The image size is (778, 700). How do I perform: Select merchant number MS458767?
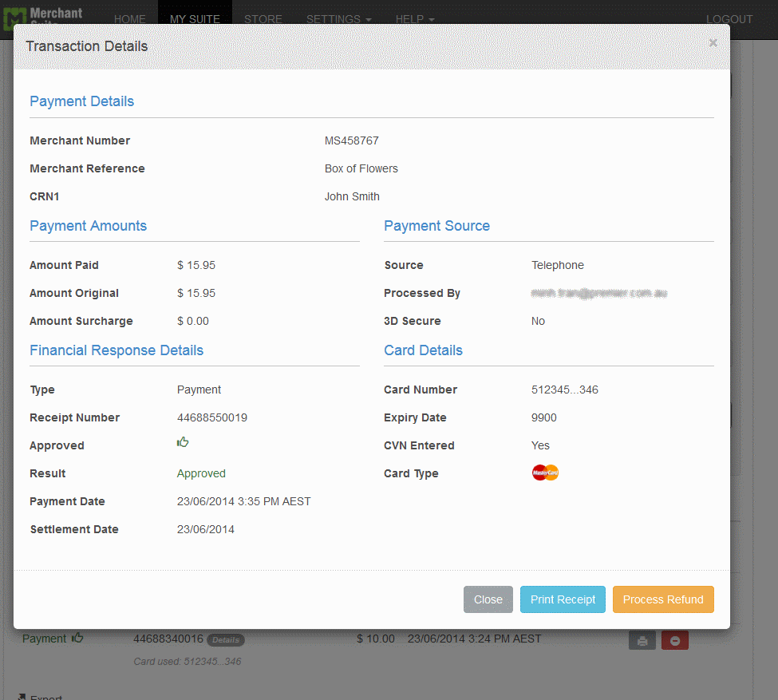(352, 140)
